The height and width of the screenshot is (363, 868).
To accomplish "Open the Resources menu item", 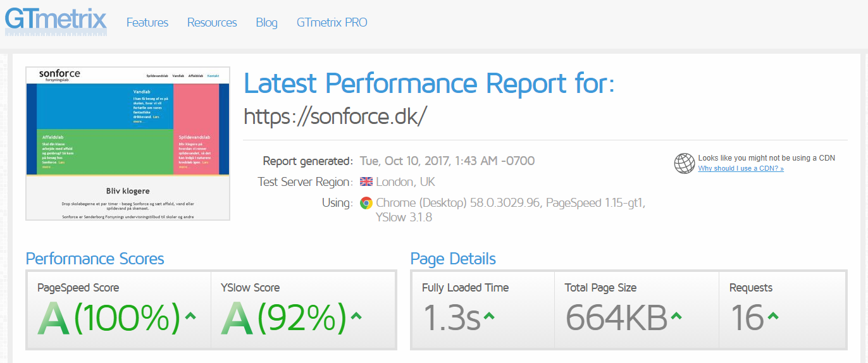I will click(212, 23).
